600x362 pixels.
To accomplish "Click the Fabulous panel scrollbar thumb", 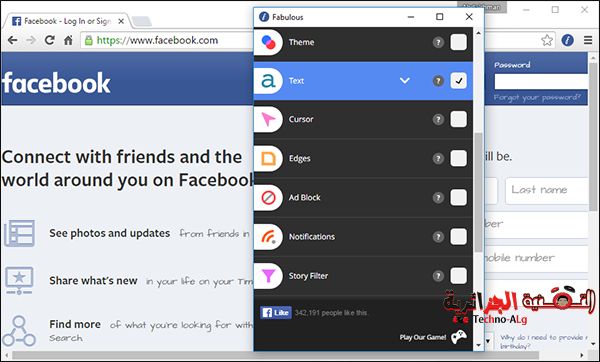I will (x=478, y=192).
